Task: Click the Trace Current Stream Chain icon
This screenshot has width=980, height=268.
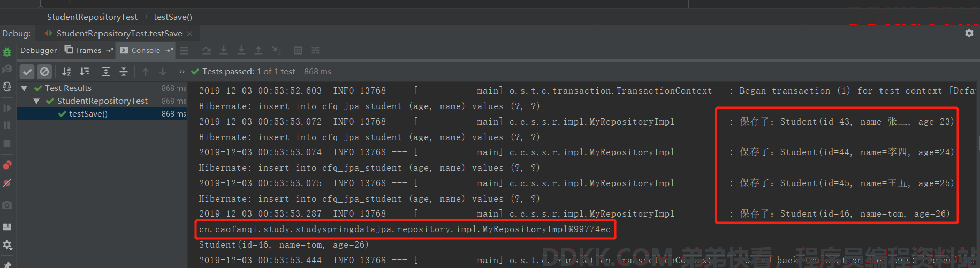Action: 315,50
